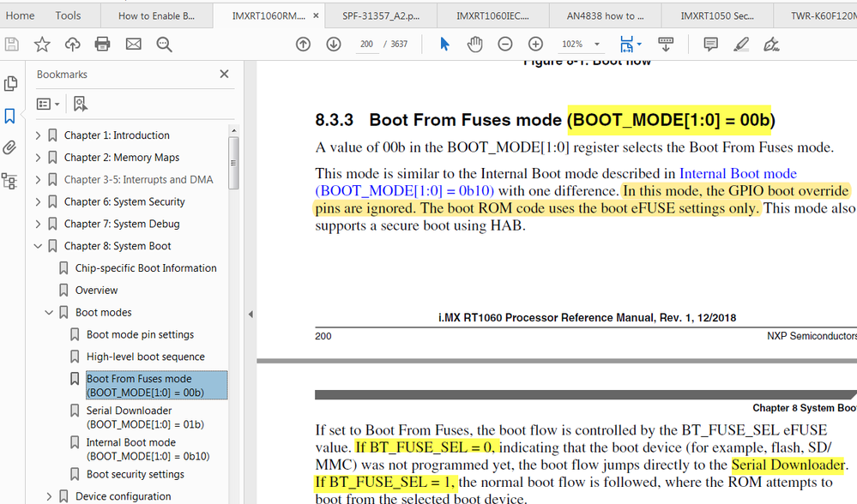Expand Chapter 6: System Security bookmark
The image size is (857, 504).
point(38,202)
